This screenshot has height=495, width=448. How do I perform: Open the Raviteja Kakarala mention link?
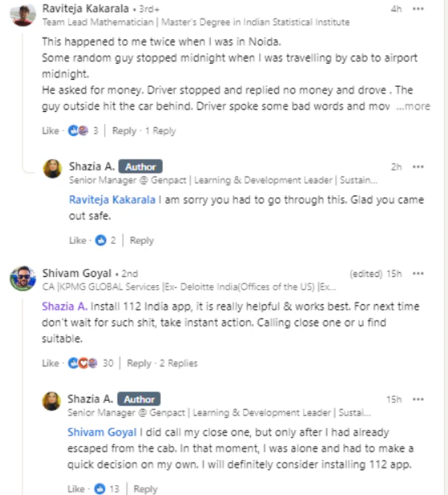coord(112,200)
